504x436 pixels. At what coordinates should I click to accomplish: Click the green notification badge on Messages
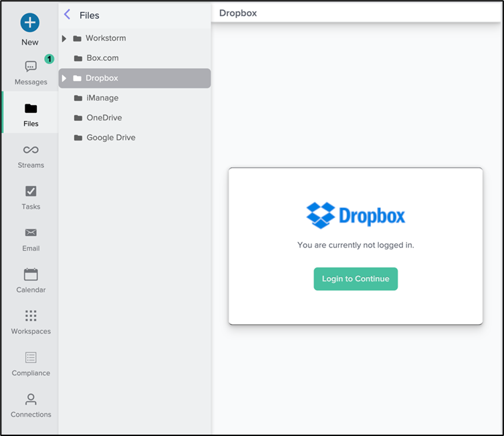pyautogui.click(x=49, y=59)
